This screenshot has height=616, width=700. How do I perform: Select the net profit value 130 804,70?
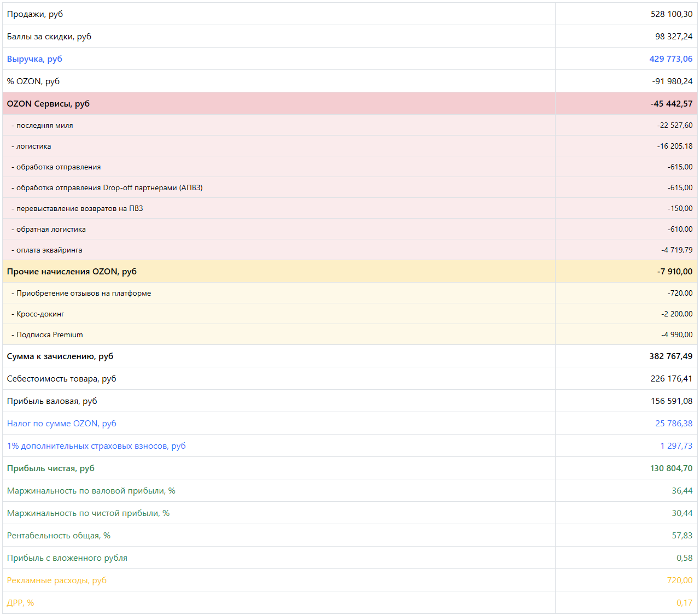[671, 468]
